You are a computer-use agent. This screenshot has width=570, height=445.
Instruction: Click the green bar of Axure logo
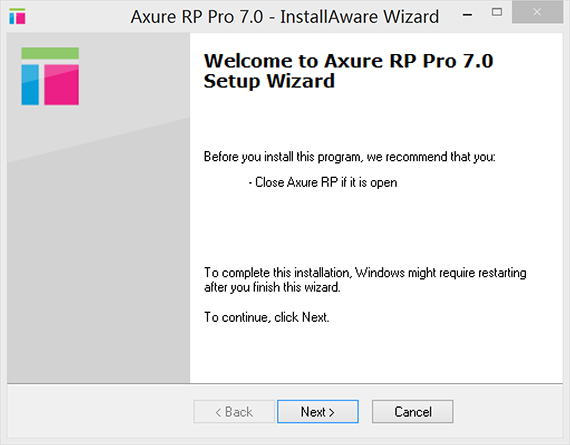pyautogui.click(x=50, y=53)
